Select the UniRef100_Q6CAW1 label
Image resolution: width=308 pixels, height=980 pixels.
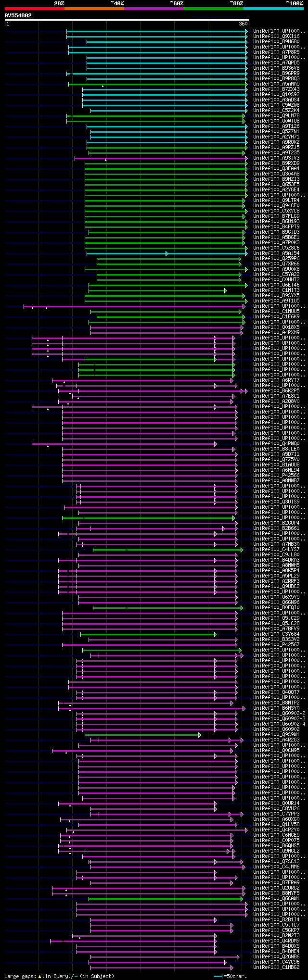click(x=276, y=898)
